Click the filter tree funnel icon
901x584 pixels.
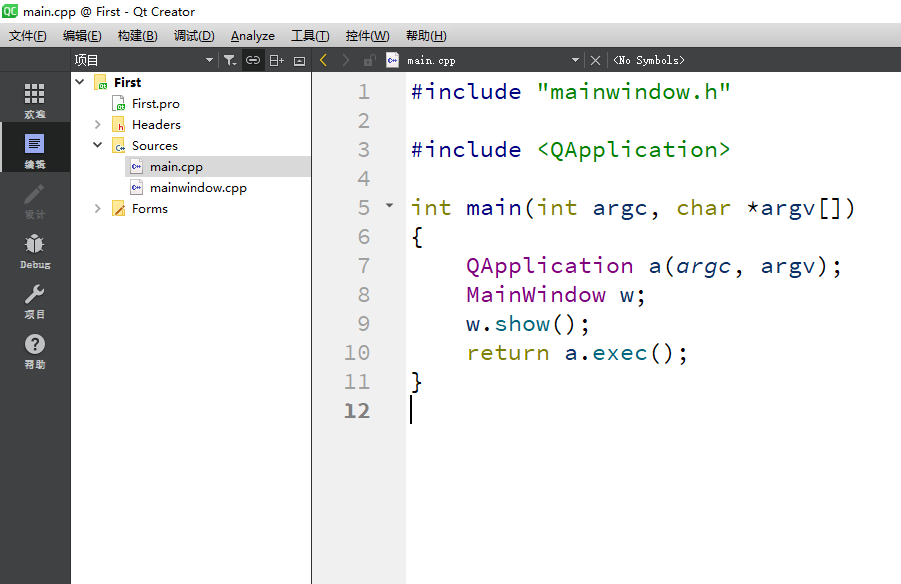(230, 60)
